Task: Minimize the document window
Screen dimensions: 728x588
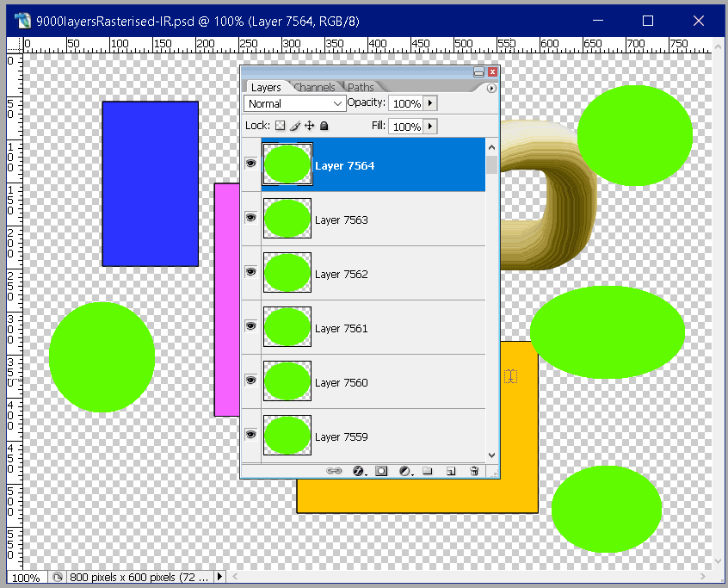Action: click(x=598, y=21)
